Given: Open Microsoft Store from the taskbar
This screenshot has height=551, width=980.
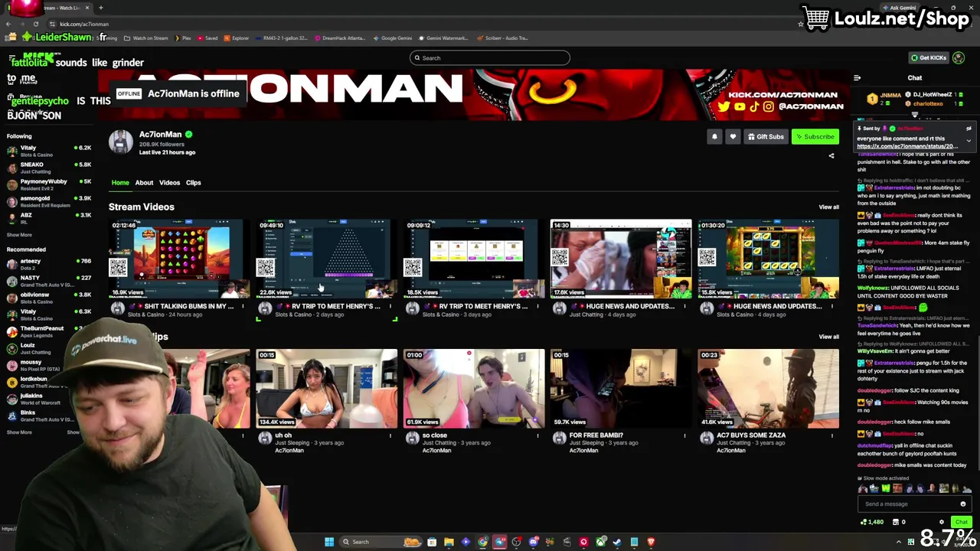Looking at the screenshot, I should 432,542.
